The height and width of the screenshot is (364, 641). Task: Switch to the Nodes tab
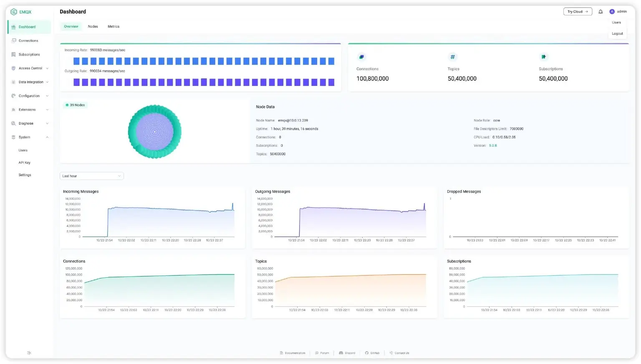(x=93, y=27)
